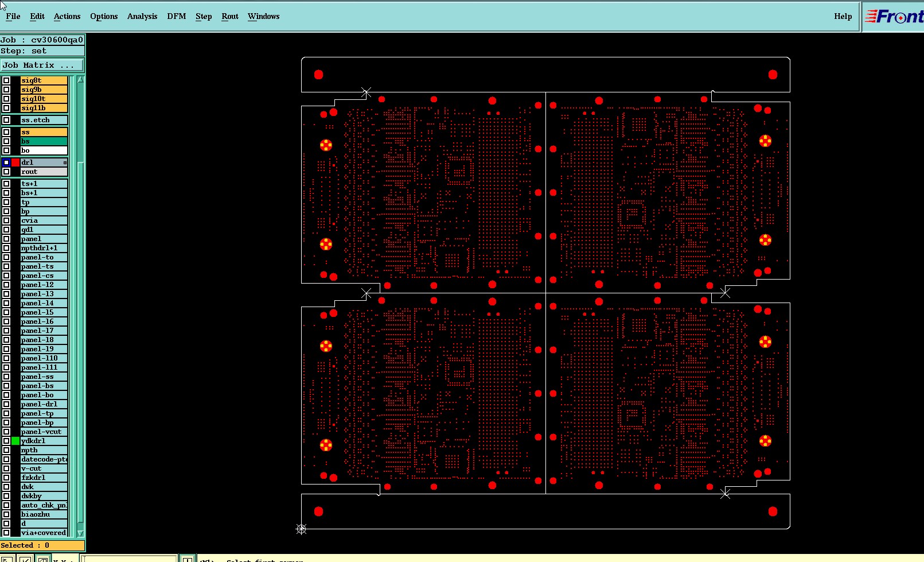The height and width of the screenshot is (562, 924).
Task: Select the cvia layer name
Action: coord(44,220)
